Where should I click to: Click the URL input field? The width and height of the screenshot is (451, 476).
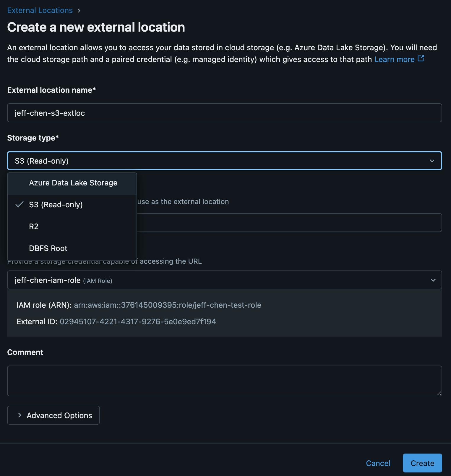click(x=289, y=223)
